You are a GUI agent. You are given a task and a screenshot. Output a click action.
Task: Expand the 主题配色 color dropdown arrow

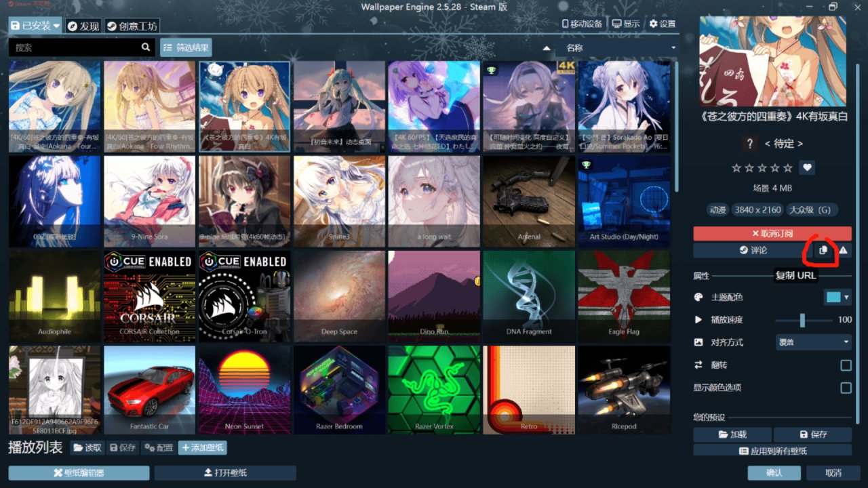[x=846, y=298]
